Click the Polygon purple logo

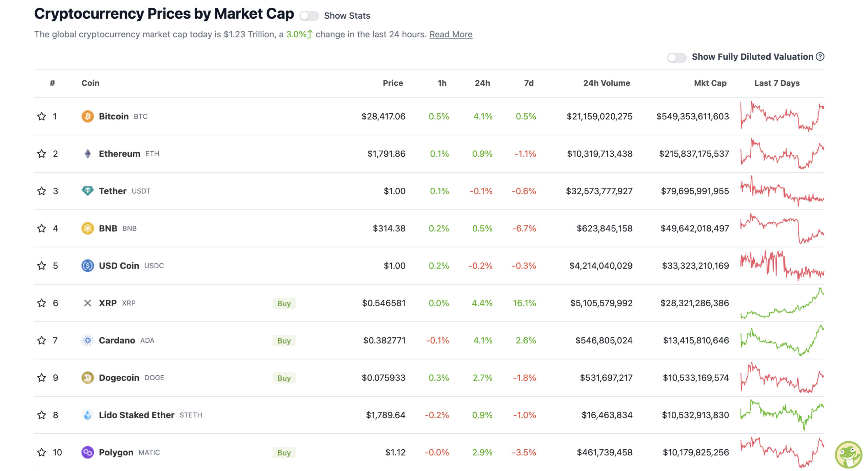point(87,452)
